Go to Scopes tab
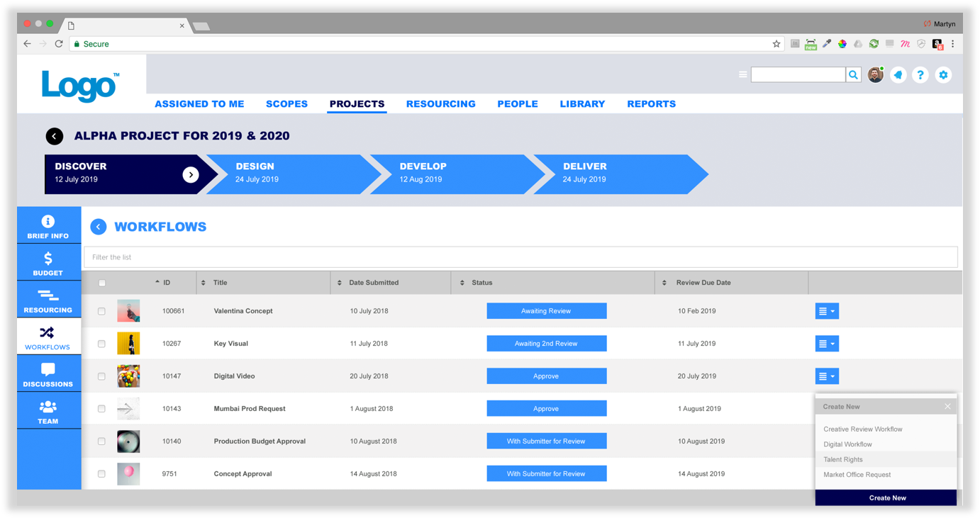The image size is (980, 518). (286, 104)
